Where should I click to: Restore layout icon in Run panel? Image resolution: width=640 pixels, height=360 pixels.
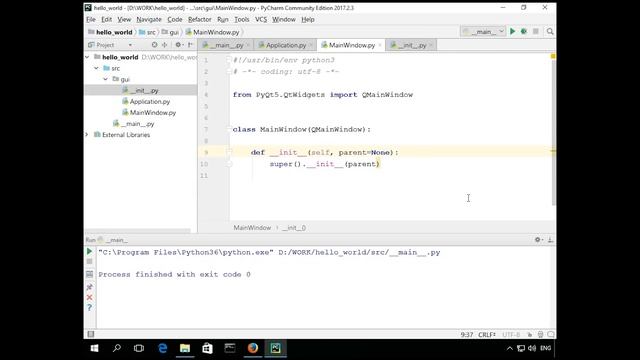(89, 274)
